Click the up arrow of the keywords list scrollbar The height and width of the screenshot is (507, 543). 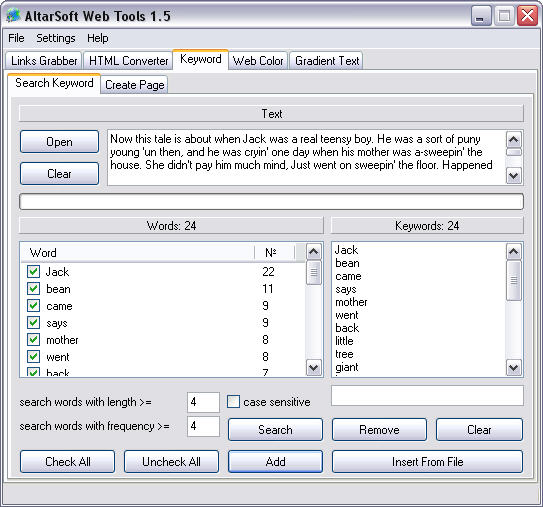pos(514,251)
